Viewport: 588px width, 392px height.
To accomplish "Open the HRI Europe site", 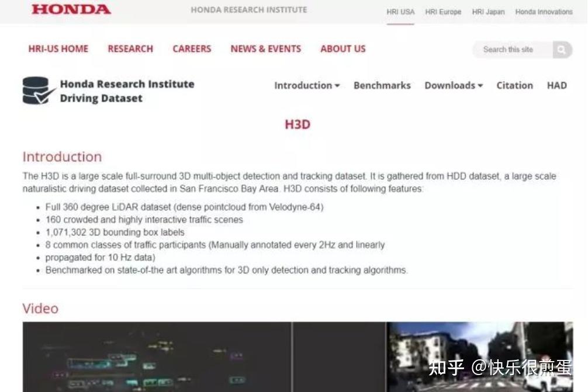I will pyautogui.click(x=443, y=12).
